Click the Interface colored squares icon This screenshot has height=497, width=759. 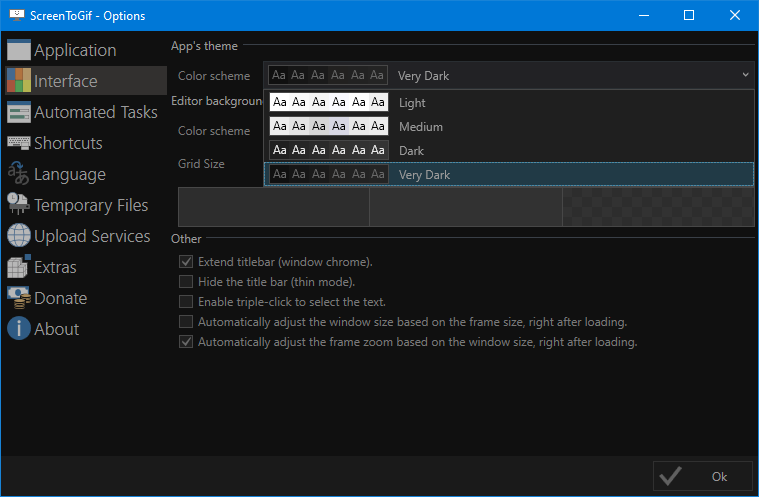tap(19, 81)
